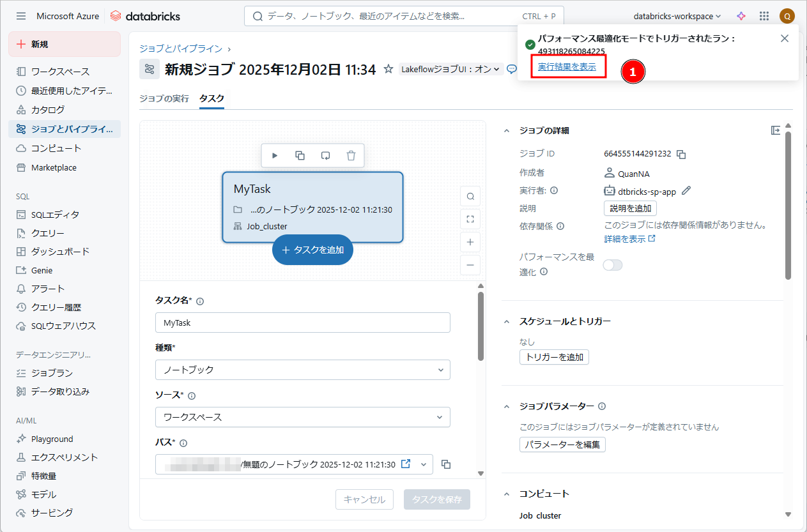
Task: Open the Databricks assistant sparkle icon
Action: (741, 16)
